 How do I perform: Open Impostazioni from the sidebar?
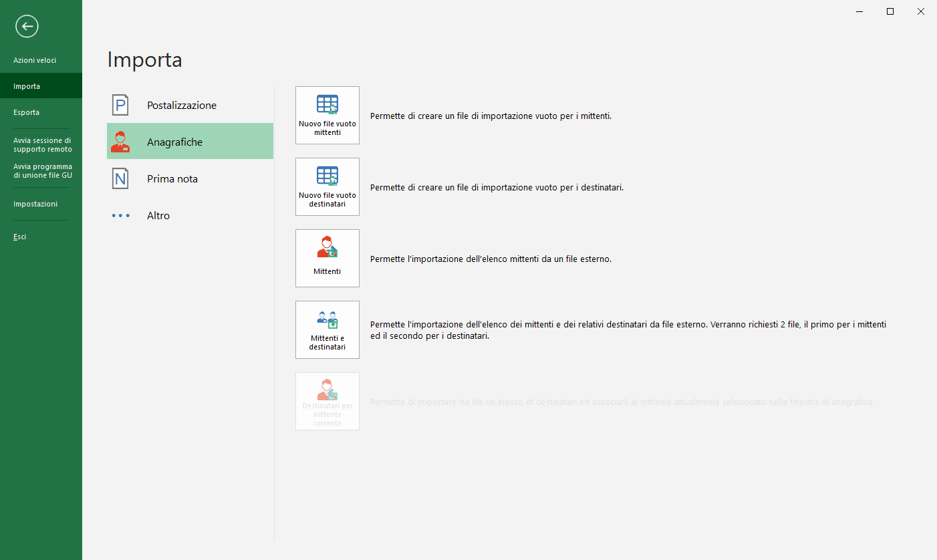click(x=35, y=204)
